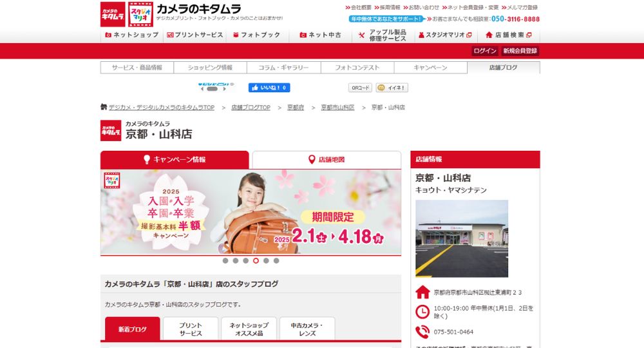
Task: Click the カメラのキタムラ logo in header
Action: [x=113, y=14]
